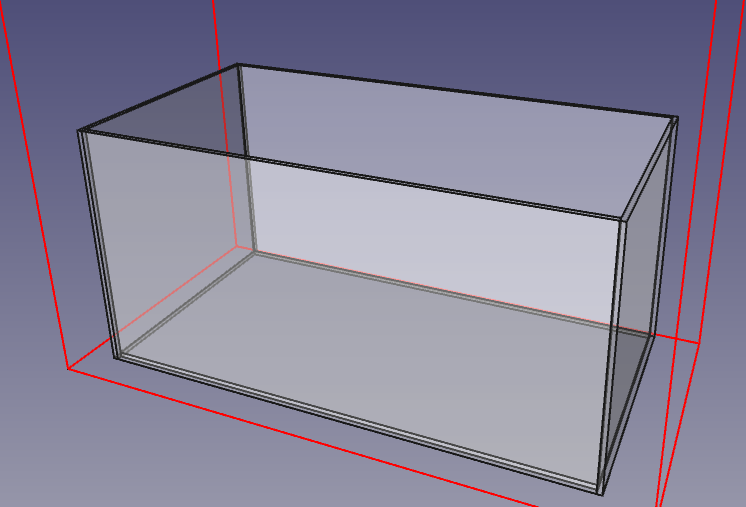Click the top rear edge of the box
The width and height of the screenshot is (746, 507).
[455, 91]
